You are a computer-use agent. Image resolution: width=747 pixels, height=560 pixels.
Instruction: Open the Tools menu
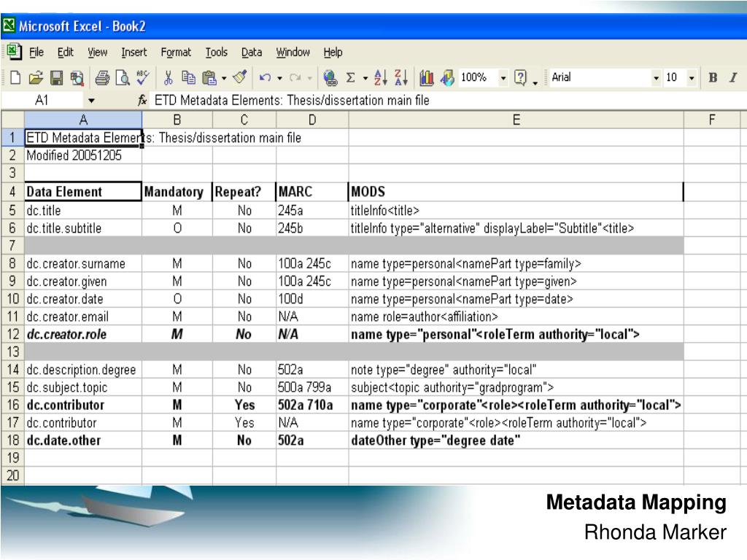click(216, 52)
